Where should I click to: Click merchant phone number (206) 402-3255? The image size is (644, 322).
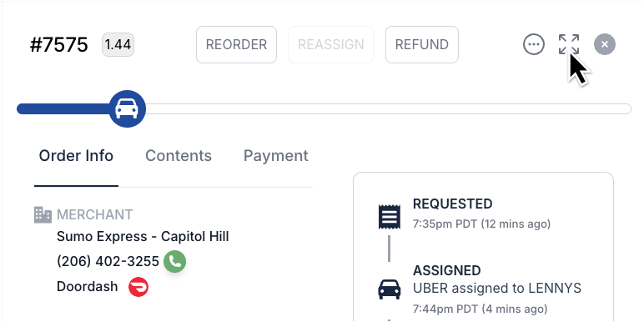(108, 261)
